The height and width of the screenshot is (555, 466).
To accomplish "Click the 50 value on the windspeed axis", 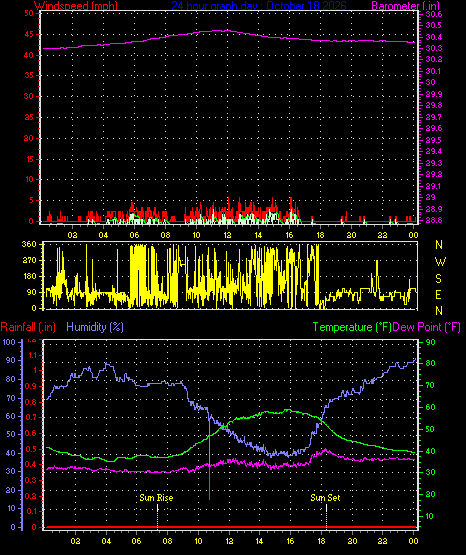I will (x=29, y=13).
